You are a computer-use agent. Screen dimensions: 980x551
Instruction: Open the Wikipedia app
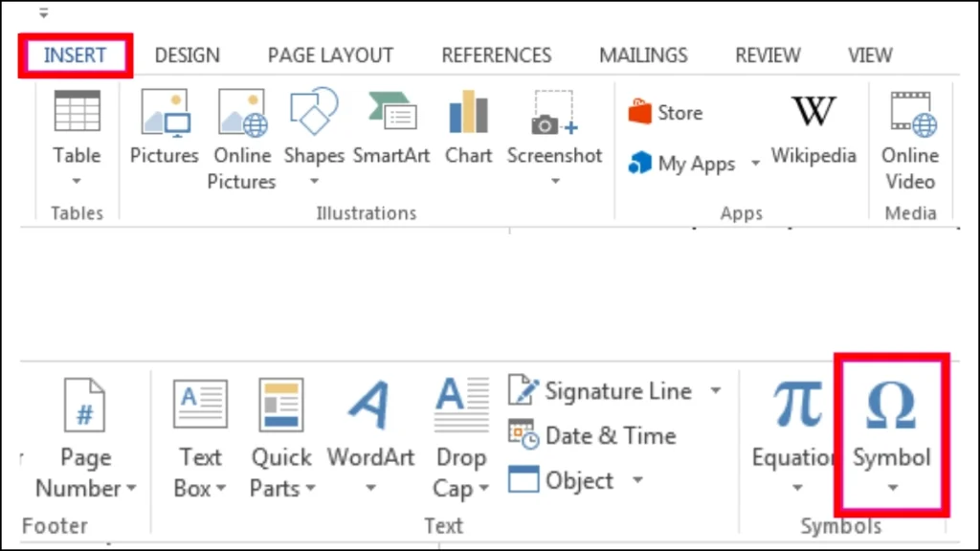(813, 115)
